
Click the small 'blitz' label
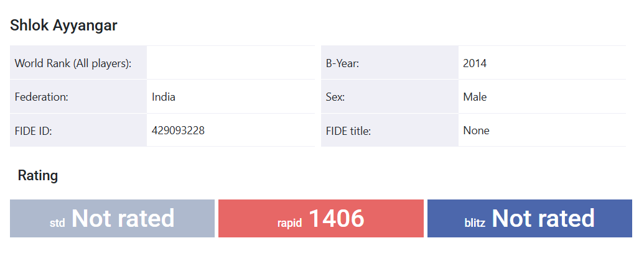tap(475, 222)
